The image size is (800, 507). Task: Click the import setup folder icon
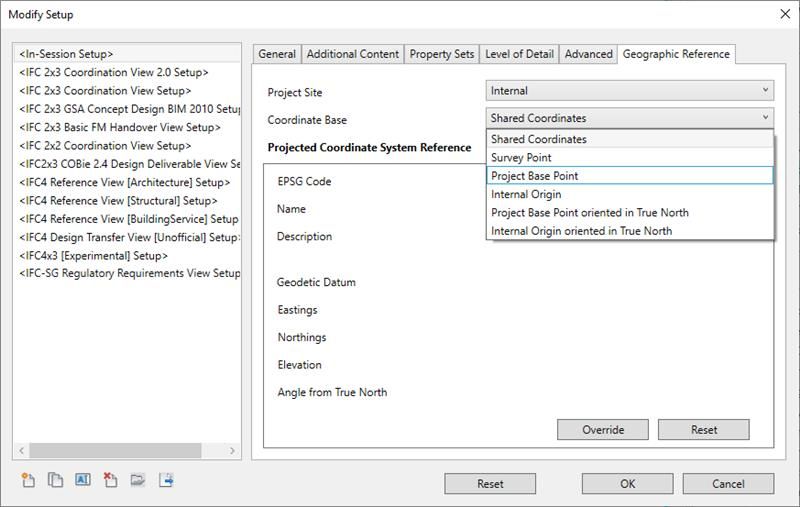click(138, 481)
